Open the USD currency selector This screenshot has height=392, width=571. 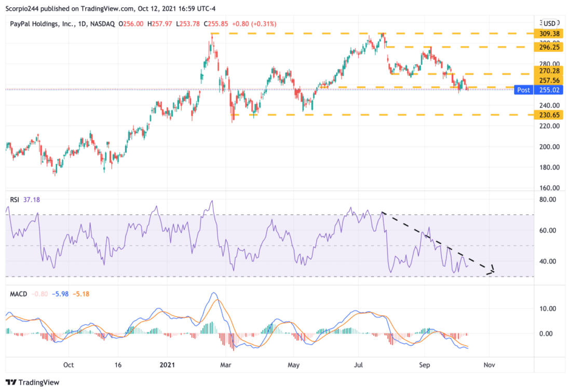coord(549,23)
